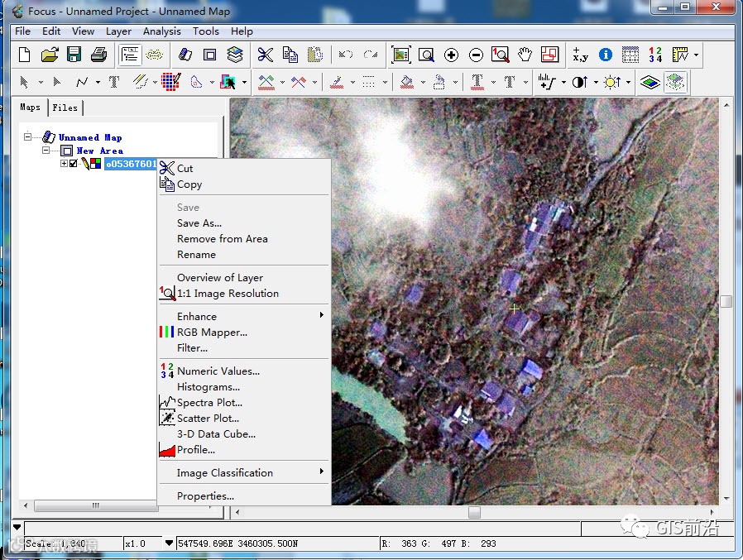
Task: Switch to the Files tab
Action: [x=65, y=108]
